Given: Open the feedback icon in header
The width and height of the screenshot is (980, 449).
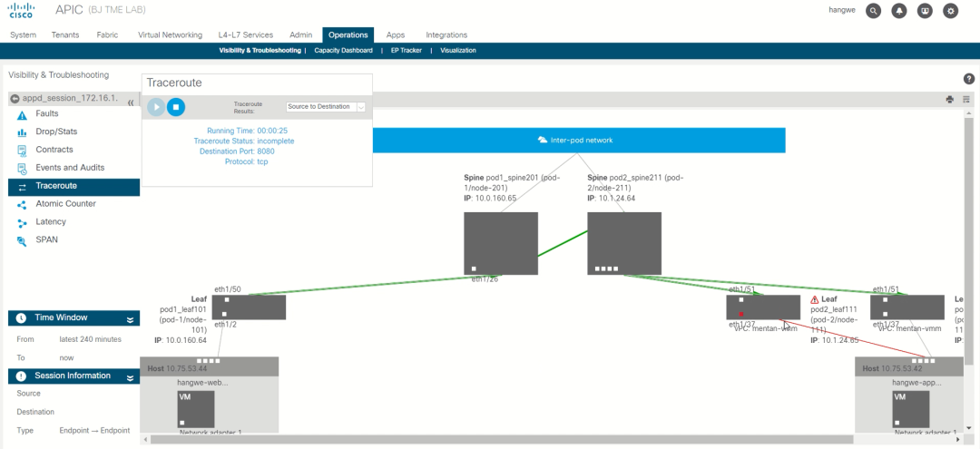Looking at the screenshot, I should coord(925,11).
